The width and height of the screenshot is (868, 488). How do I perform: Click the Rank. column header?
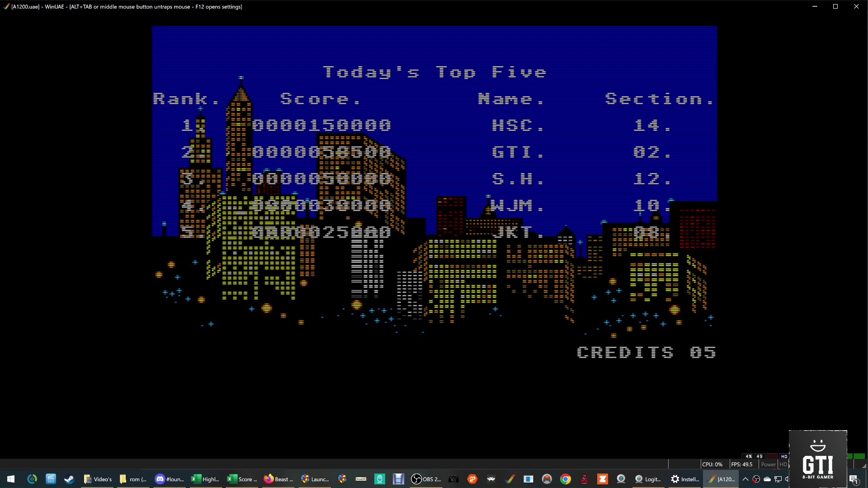[x=186, y=99]
